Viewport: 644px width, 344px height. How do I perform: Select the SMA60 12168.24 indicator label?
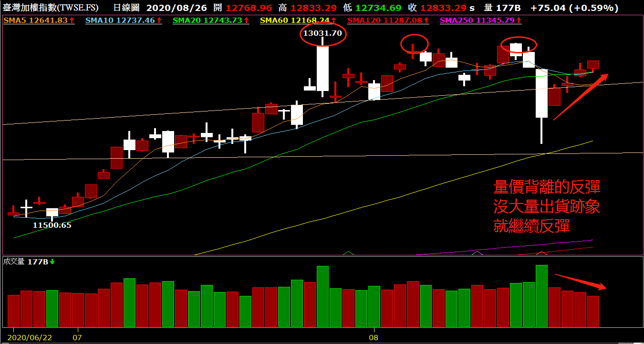coord(298,20)
